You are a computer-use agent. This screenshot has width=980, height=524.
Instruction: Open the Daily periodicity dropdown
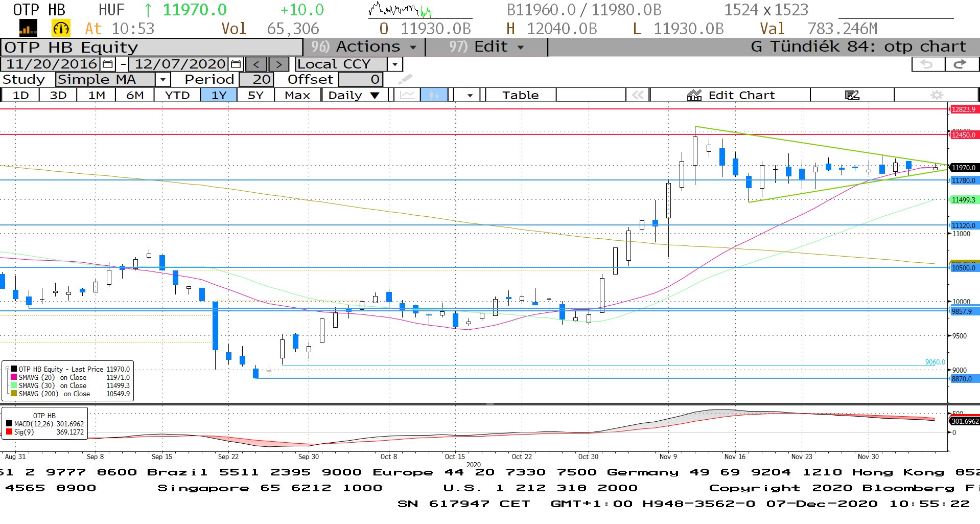(x=354, y=95)
